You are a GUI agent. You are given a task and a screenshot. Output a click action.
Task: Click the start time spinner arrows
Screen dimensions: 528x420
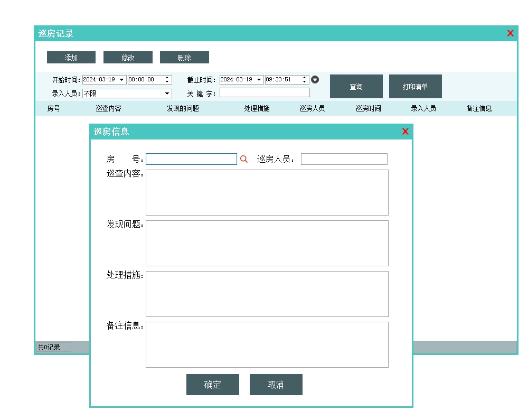point(167,80)
